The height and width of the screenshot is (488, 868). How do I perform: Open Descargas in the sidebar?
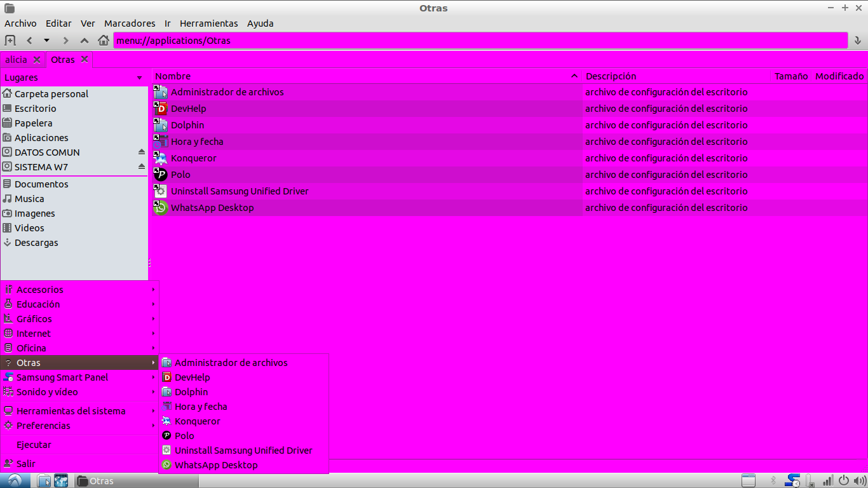click(74, 243)
